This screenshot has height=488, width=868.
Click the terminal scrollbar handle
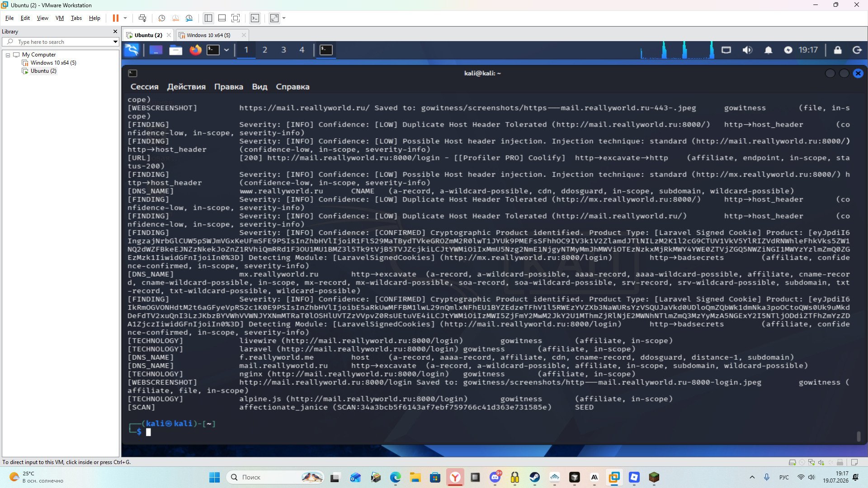[859, 436]
